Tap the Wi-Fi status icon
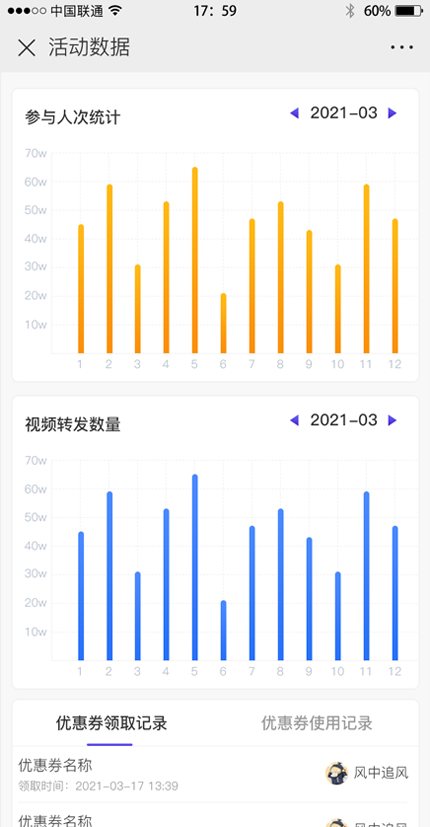 click(116, 10)
